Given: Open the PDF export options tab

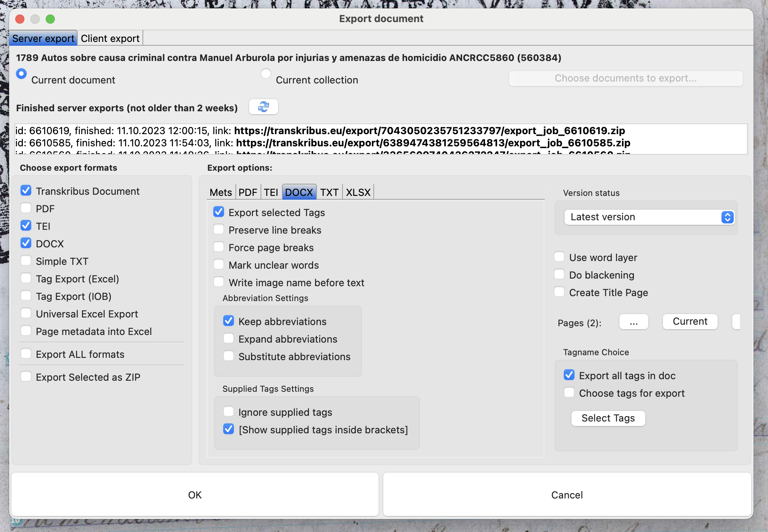Looking at the screenshot, I should tap(248, 192).
